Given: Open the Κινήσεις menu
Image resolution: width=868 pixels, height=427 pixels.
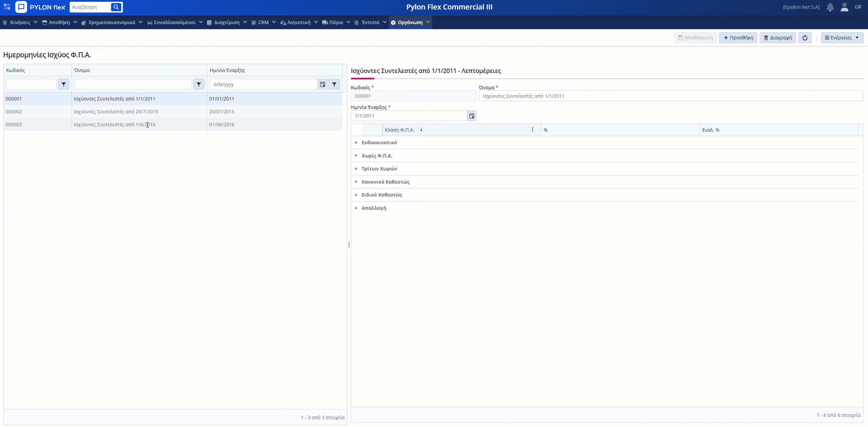Looking at the screenshot, I should click(x=20, y=22).
